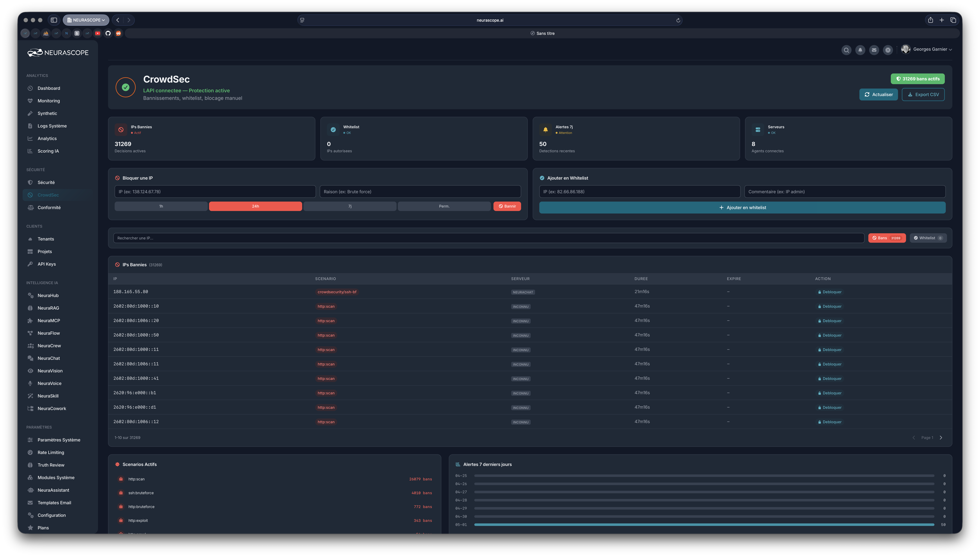This screenshot has height=557, width=980.
Task: Click the Whitelist card check icon
Action: click(x=333, y=130)
